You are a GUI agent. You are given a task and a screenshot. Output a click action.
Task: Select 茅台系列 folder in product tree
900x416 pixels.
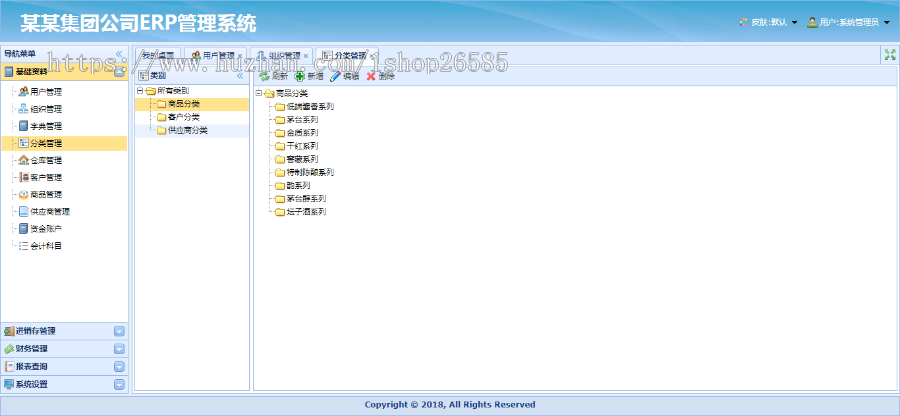pyautogui.click(x=301, y=119)
